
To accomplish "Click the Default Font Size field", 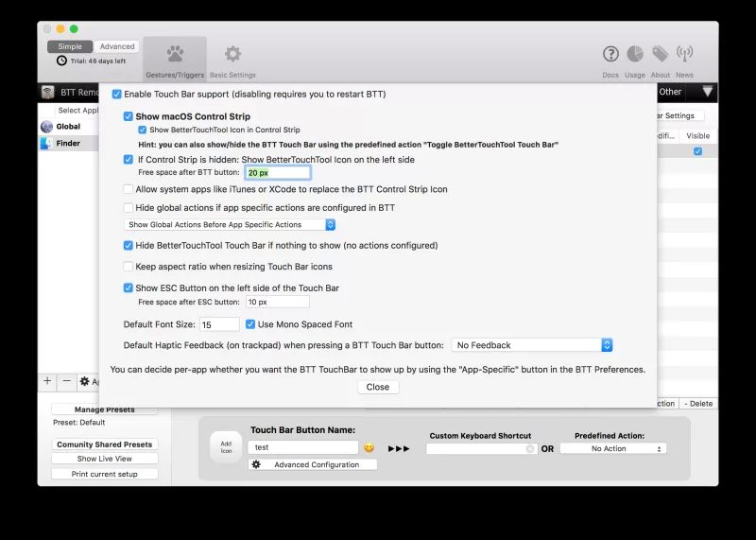I will pos(219,324).
